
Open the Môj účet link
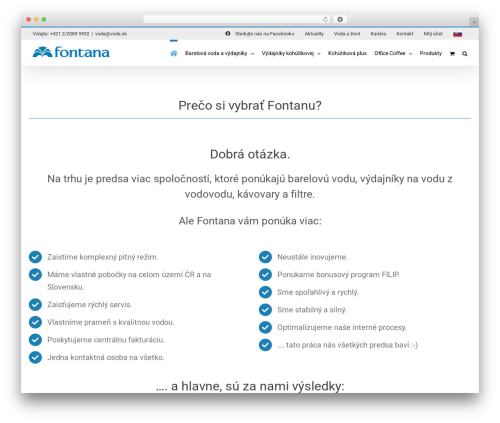click(433, 34)
